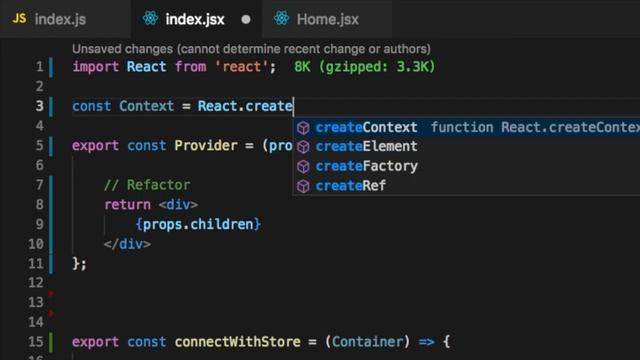Click 'React.create' text on line 3

[x=245, y=106]
